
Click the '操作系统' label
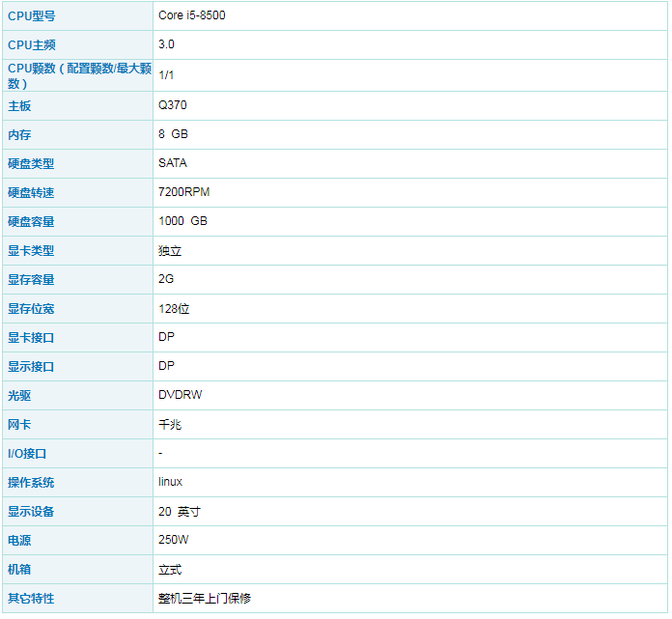[31, 483]
